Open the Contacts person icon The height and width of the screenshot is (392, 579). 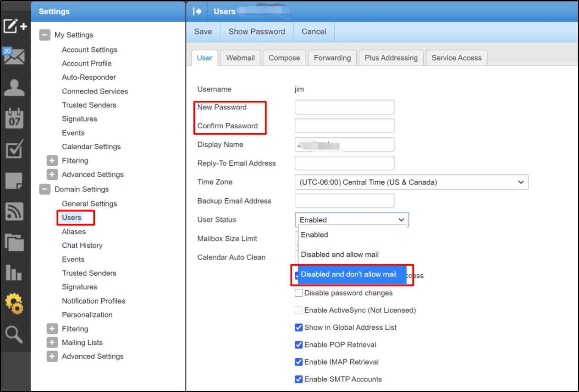pyautogui.click(x=14, y=87)
